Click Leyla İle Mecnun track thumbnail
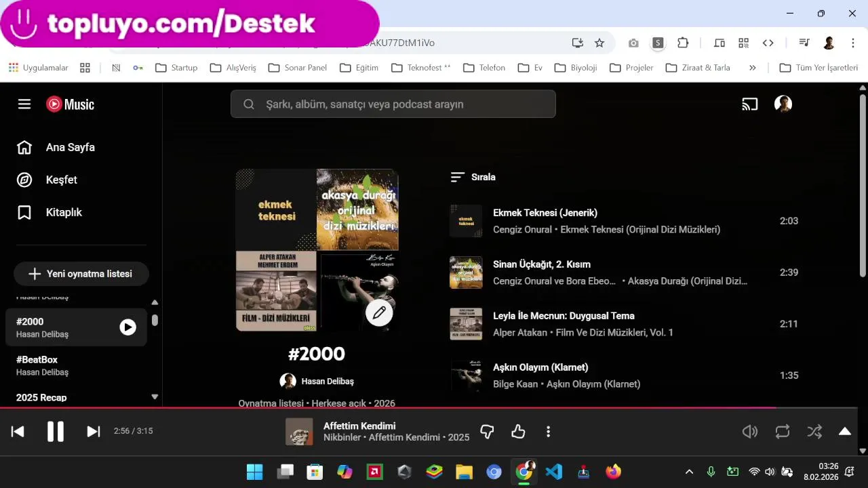 tap(466, 324)
